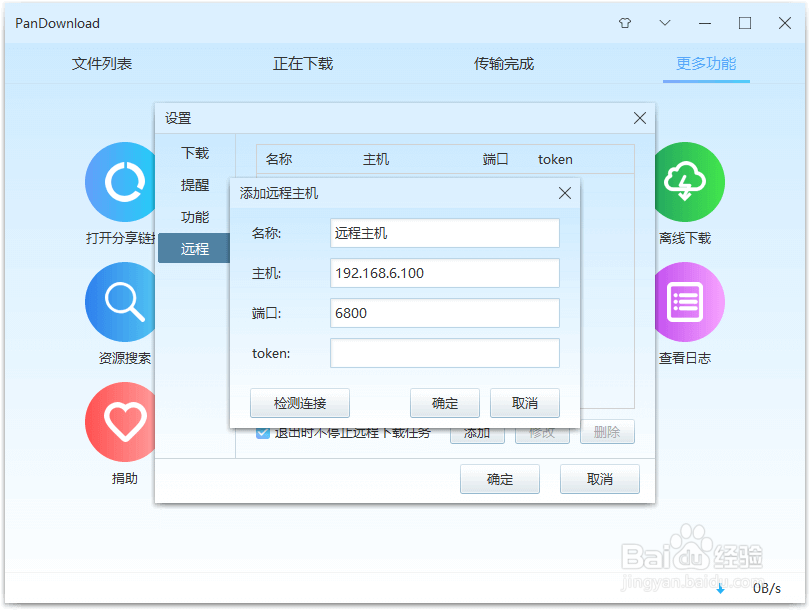Click inside the token input field
This screenshot has width=810, height=610.
[444, 353]
